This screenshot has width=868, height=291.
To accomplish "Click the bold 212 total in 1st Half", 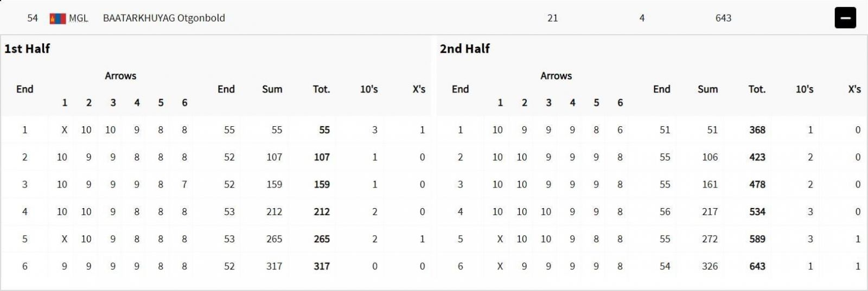I will tap(322, 212).
